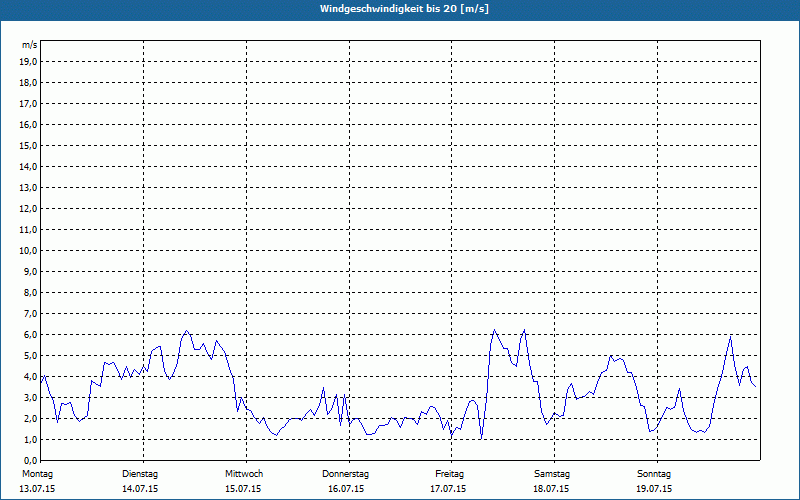Click the date 18.07.15
The image size is (800, 500).
(551, 489)
